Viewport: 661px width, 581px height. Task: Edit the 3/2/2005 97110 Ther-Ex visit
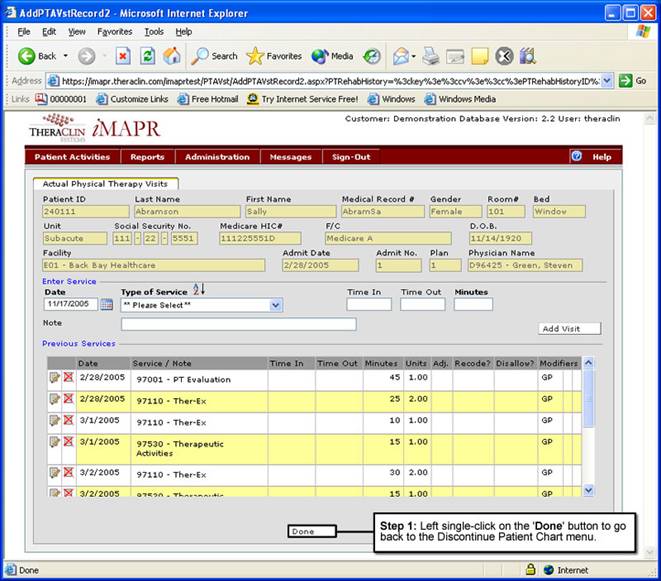point(54,471)
